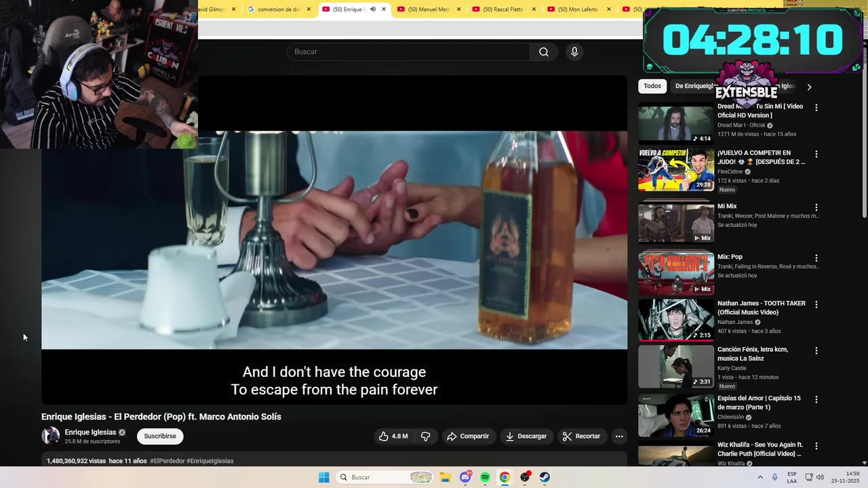
Task: Open the Mix: Pop playlist thumbnail
Action: [676, 273]
